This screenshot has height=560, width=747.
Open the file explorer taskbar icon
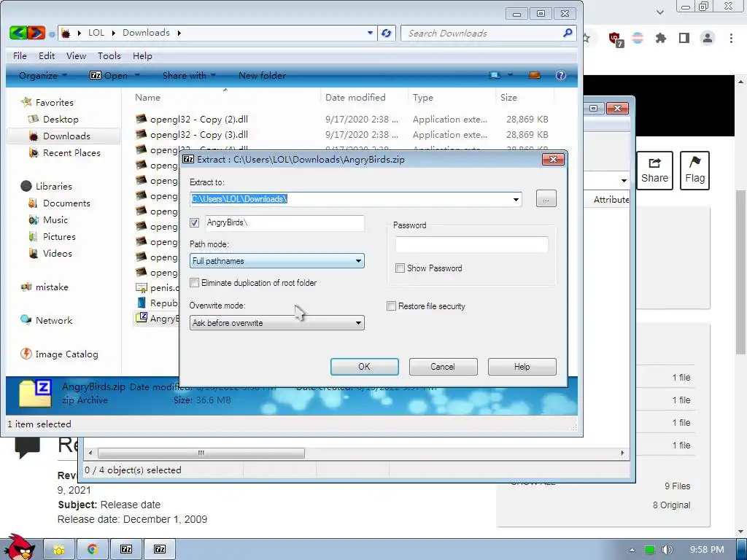[59, 549]
